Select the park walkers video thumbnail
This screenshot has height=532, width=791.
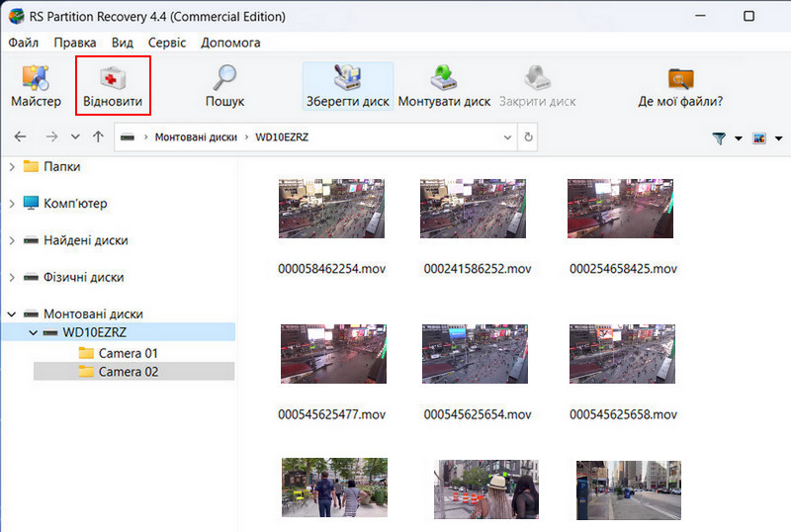tap(334, 488)
